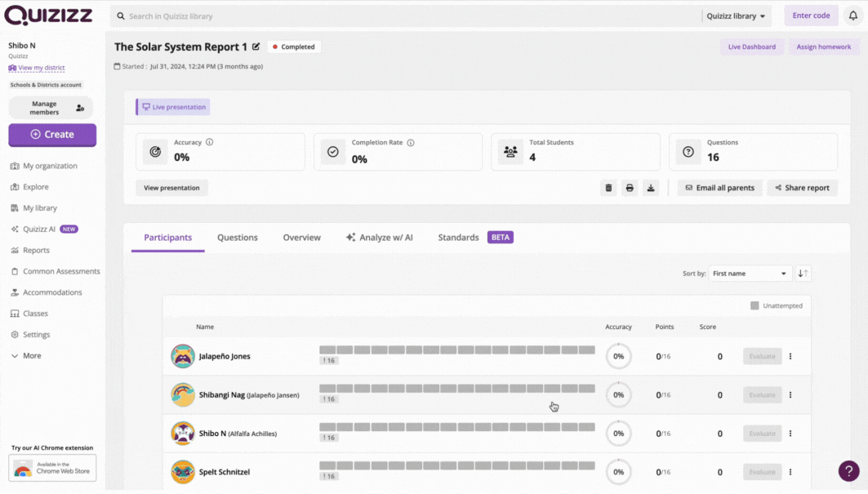Image resolution: width=868 pixels, height=494 pixels.
Task: Select Shibangi Nag avatar
Action: (x=183, y=395)
